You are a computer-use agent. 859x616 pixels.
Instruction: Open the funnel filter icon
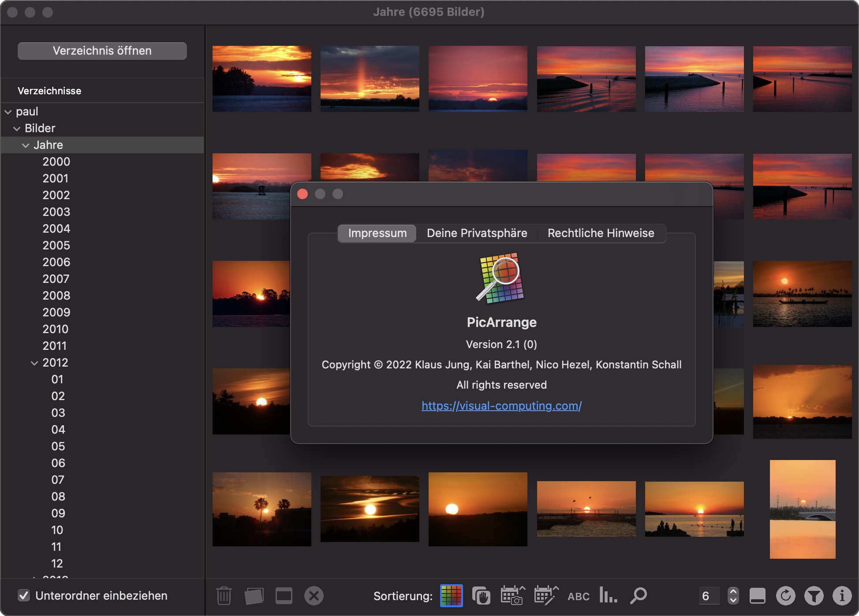tap(814, 596)
